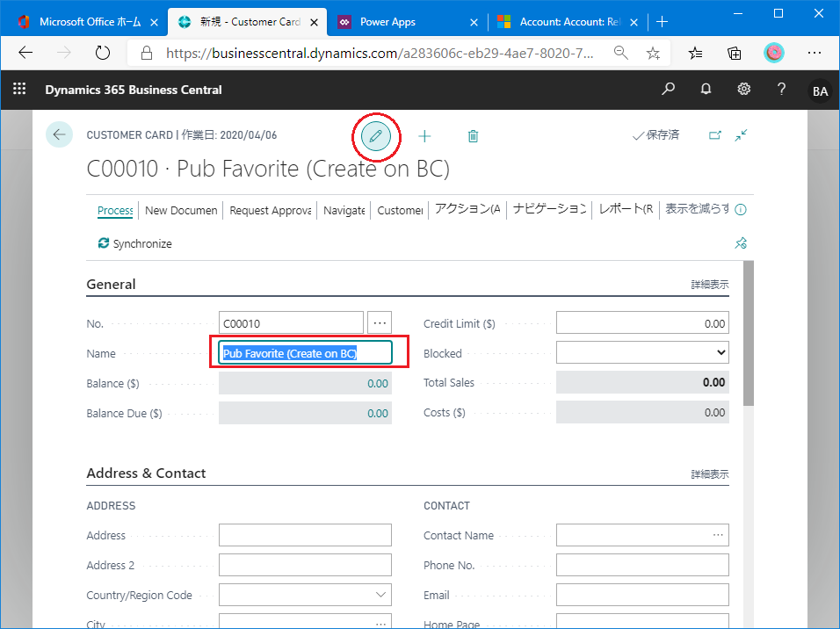Click the browser profile picture
Viewport: 840px width, 629px height.
point(773,53)
